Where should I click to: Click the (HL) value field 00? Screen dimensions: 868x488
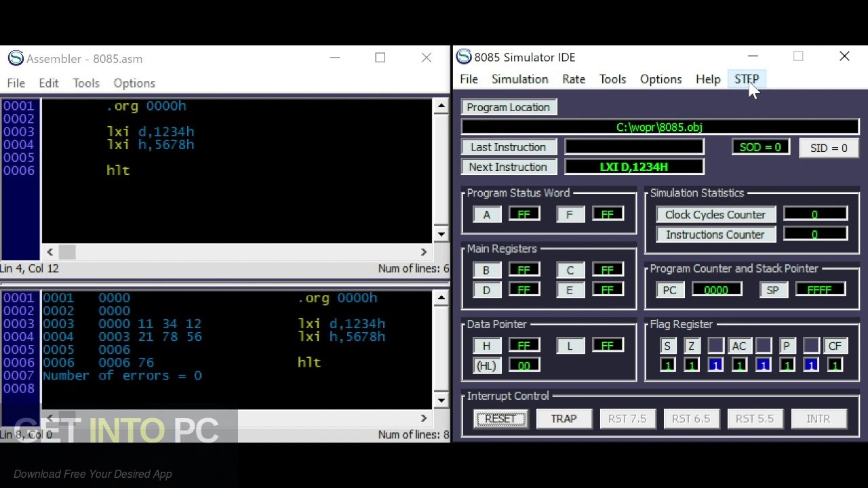(x=524, y=365)
